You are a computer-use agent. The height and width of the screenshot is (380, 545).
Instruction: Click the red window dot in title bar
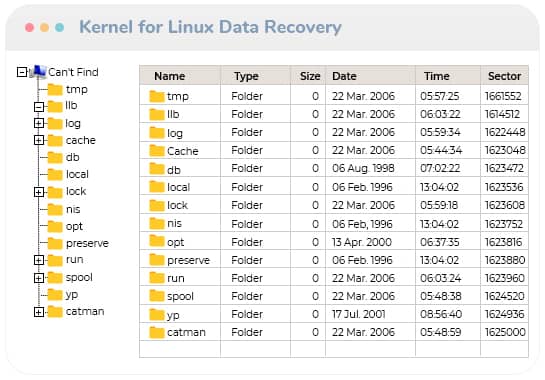point(30,27)
